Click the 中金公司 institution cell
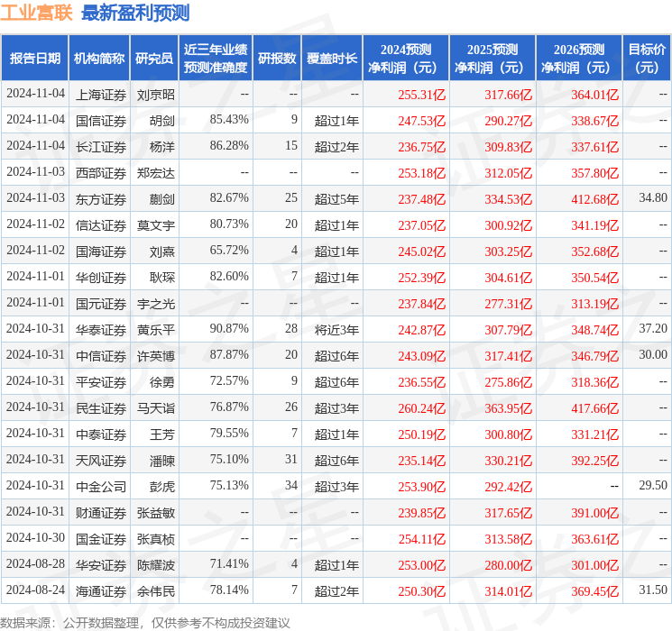 [x=100, y=486]
